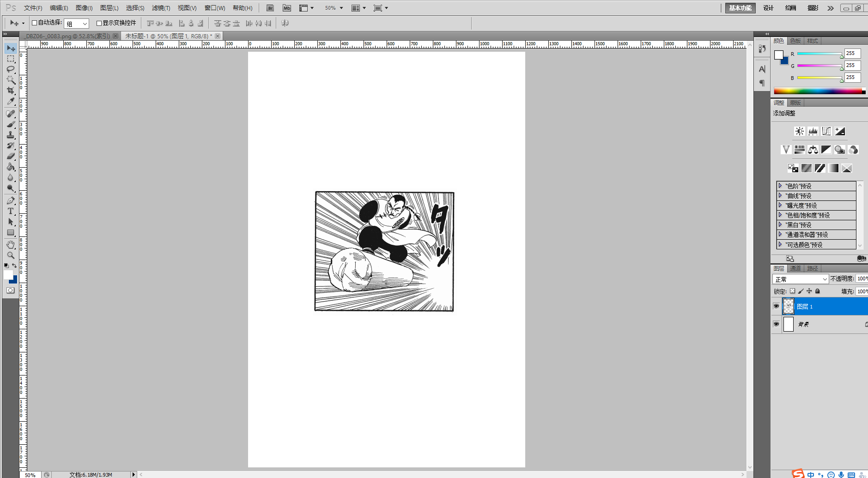Screen dimensions: 868x478
Task: Select the Paint Bucket tool
Action: [x=11, y=167]
